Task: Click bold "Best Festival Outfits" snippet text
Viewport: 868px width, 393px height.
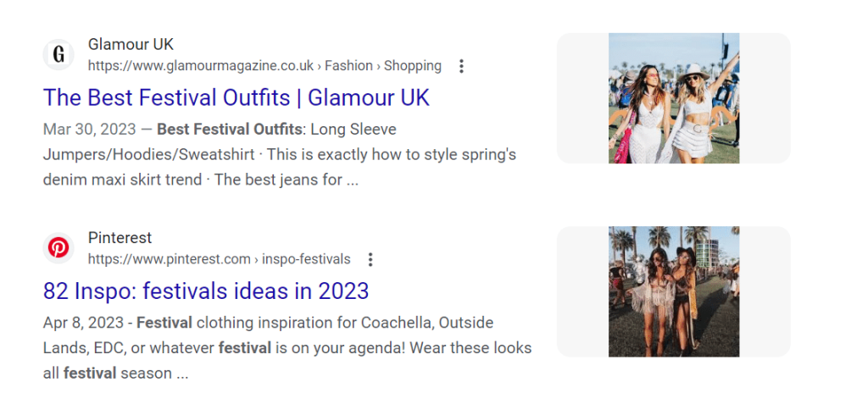Action: [230, 130]
